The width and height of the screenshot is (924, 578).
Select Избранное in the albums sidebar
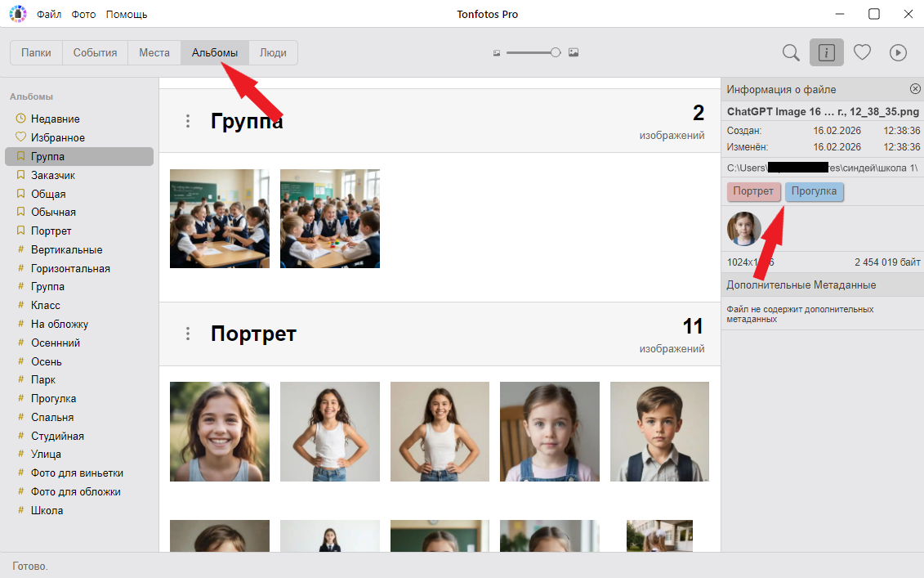(57, 137)
